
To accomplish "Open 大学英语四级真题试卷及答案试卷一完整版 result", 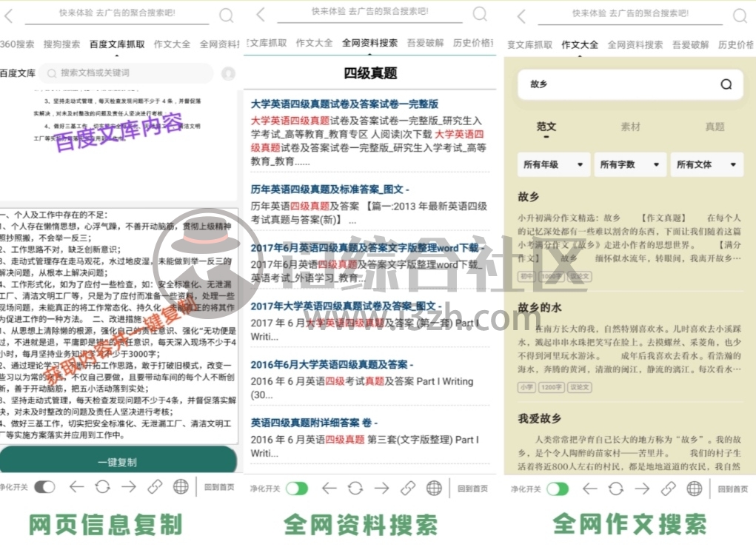I will pyautogui.click(x=344, y=104).
